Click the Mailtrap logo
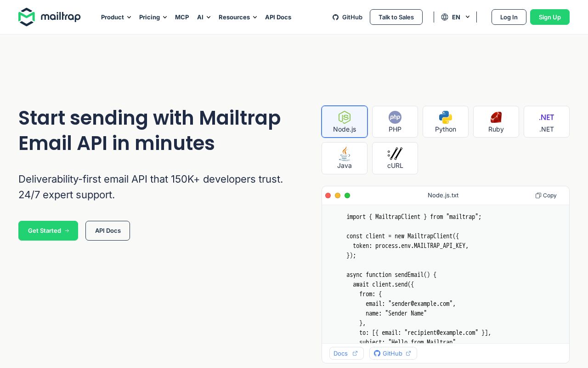588x368 pixels. click(x=49, y=17)
